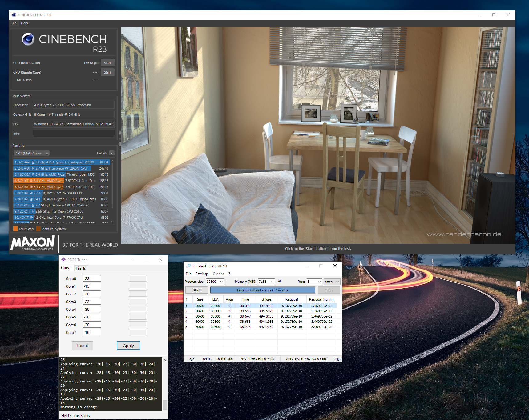Reset the PBO2 Tuner curve values
Screen dimensions: 529x420
(82, 346)
